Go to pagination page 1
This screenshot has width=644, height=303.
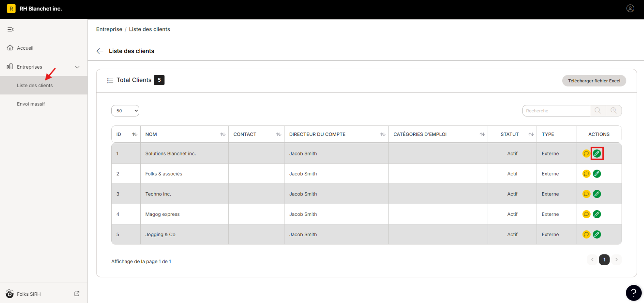click(x=604, y=260)
